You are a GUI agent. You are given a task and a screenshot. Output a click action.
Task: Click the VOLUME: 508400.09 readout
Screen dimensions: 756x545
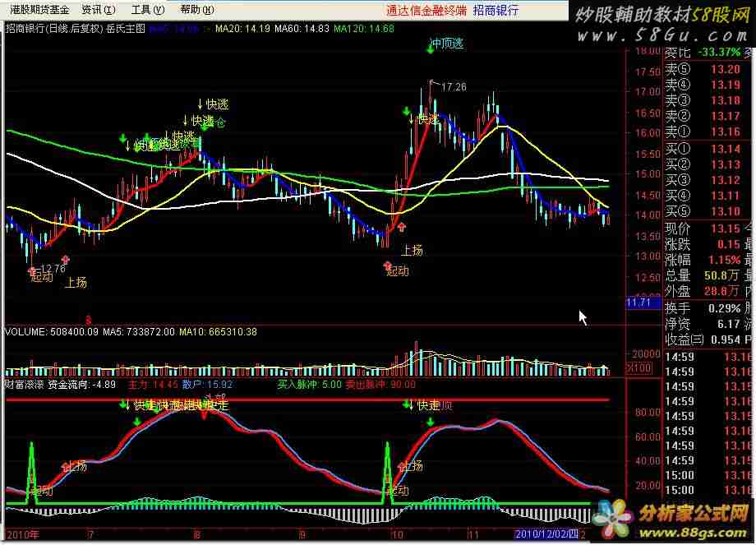52,332
